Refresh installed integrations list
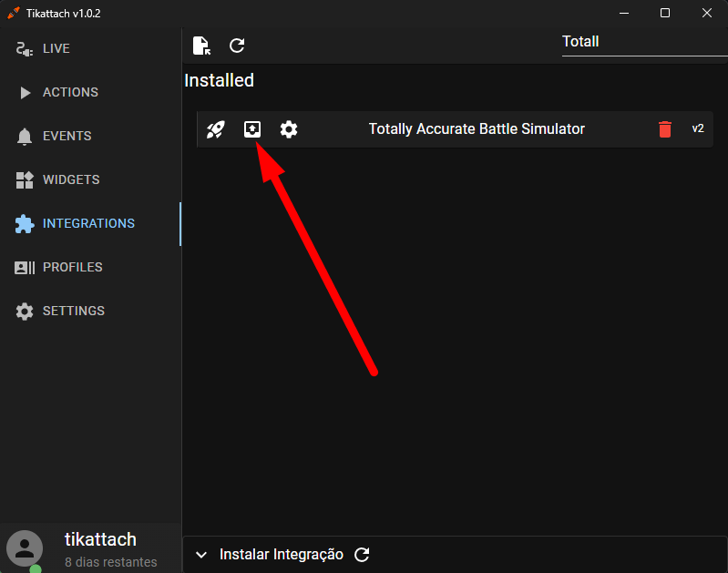728x573 pixels. (x=237, y=46)
